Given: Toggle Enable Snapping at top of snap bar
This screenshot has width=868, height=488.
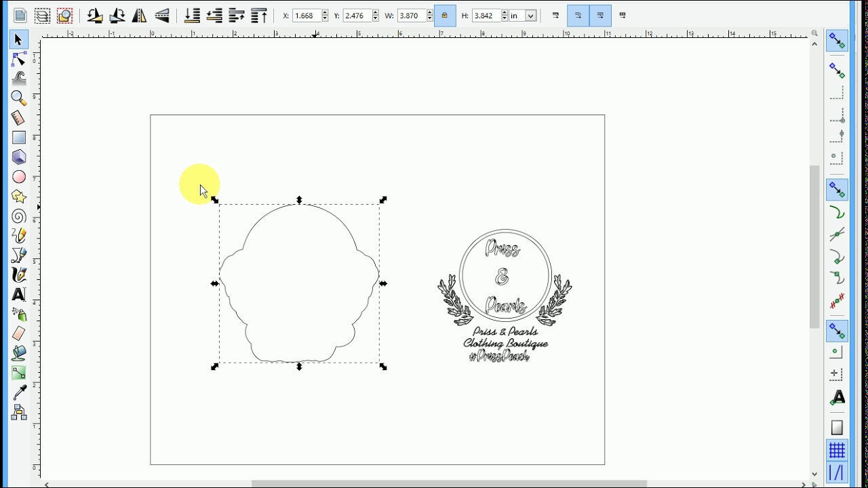Looking at the screenshot, I should [837, 41].
